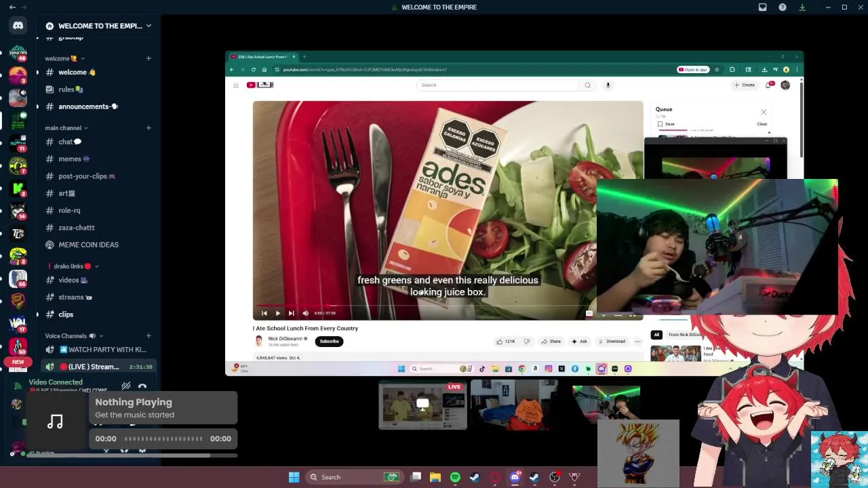The image size is (868, 488).
Task: Skip to next video in player
Action: (291, 313)
